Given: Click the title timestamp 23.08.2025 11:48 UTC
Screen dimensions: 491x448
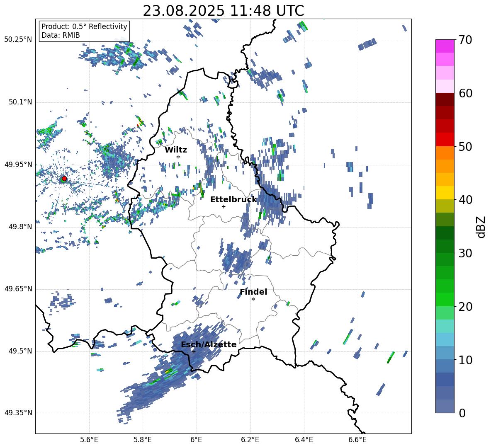Looking at the screenshot, I should pyautogui.click(x=223, y=11).
